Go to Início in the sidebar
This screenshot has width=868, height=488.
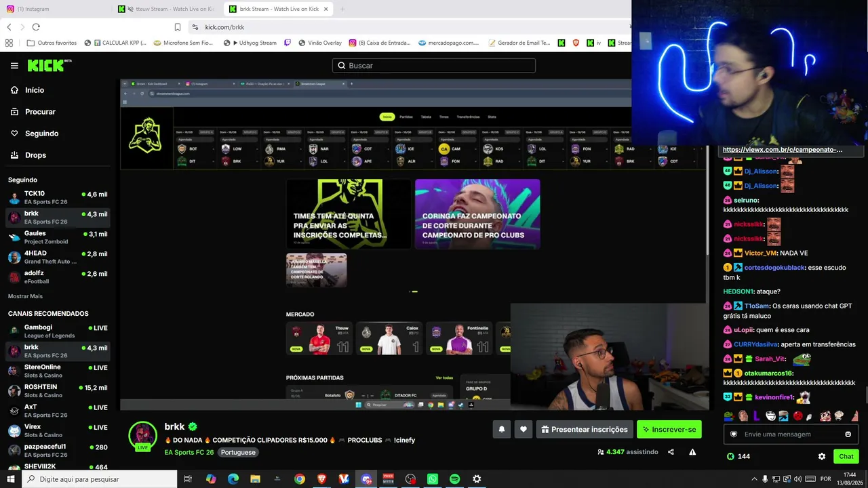(34, 90)
